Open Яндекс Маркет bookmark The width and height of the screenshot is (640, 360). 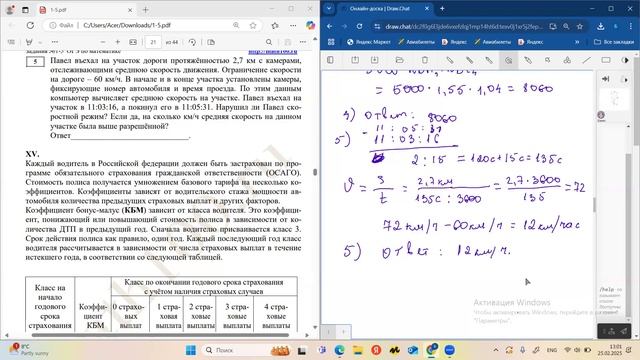(x=369, y=42)
